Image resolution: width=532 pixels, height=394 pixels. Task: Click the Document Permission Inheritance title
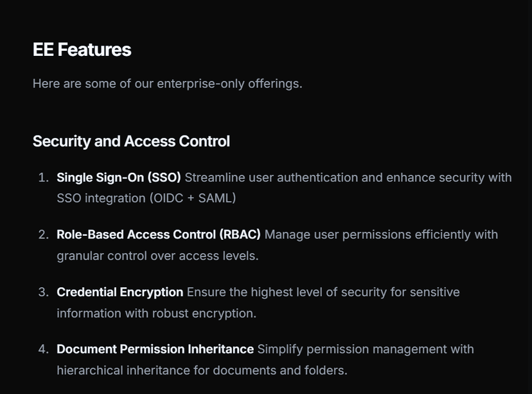(x=155, y=349)
